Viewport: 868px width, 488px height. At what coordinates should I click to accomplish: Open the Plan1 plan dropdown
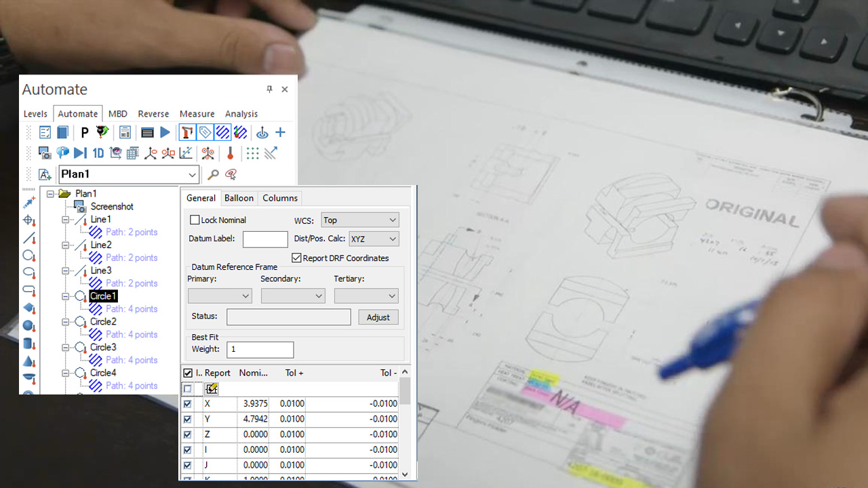(192, 175)
